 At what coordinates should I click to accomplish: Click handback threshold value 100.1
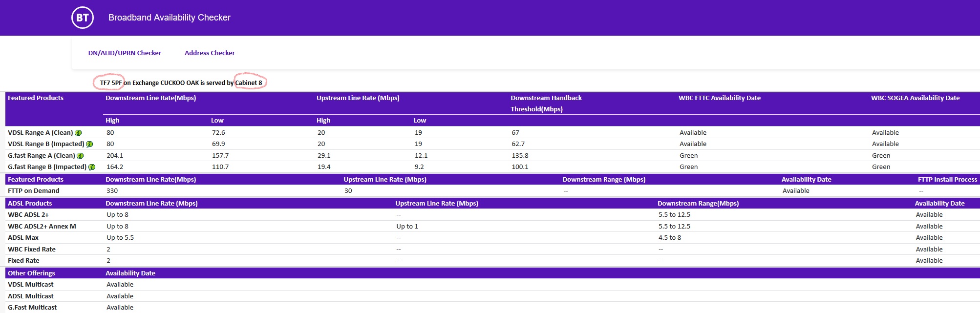point(520,167)
